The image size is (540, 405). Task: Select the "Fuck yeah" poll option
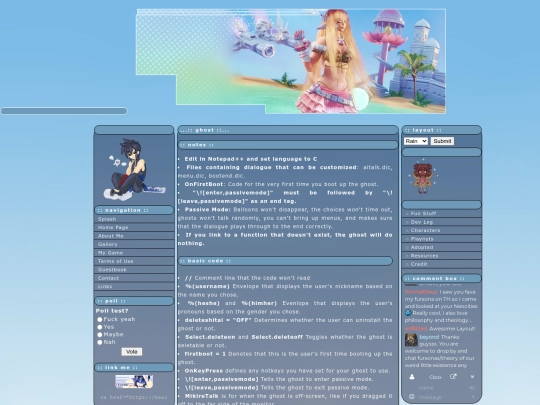[x=100, y=319]
